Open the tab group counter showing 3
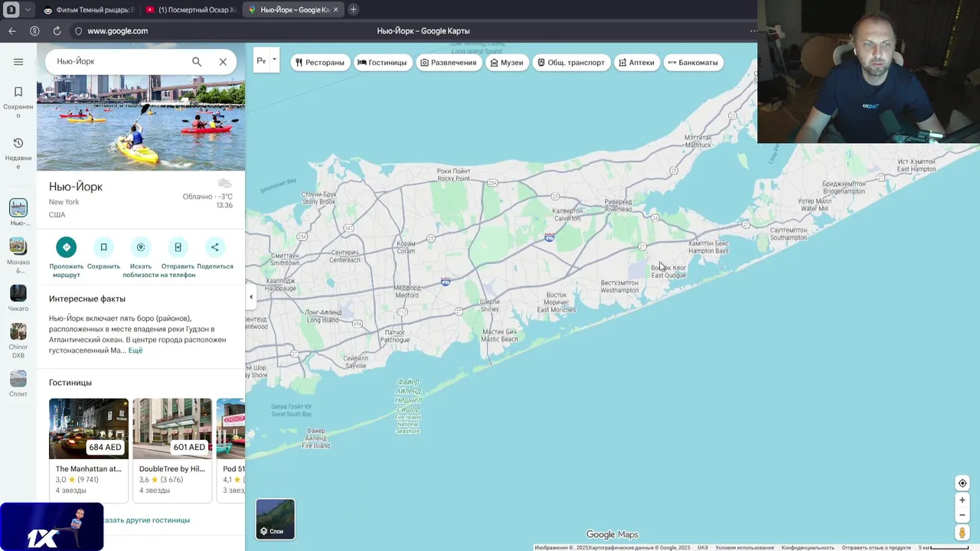 [11, 10]
